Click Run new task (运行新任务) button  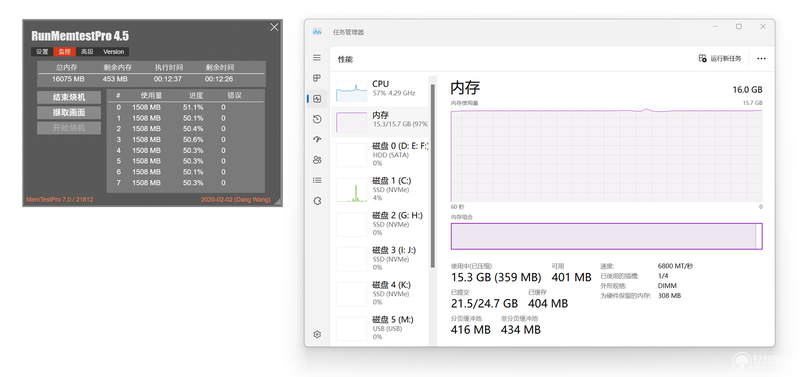click(x=720, y=59)
